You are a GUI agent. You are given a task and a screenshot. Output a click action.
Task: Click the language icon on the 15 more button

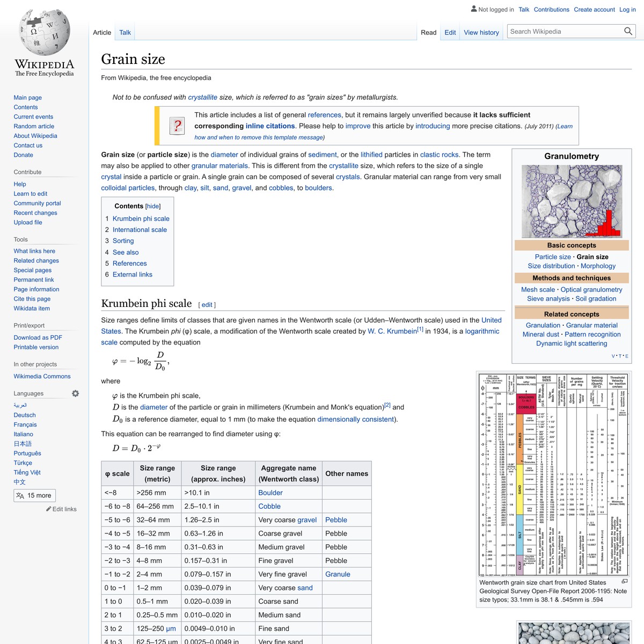19,495
